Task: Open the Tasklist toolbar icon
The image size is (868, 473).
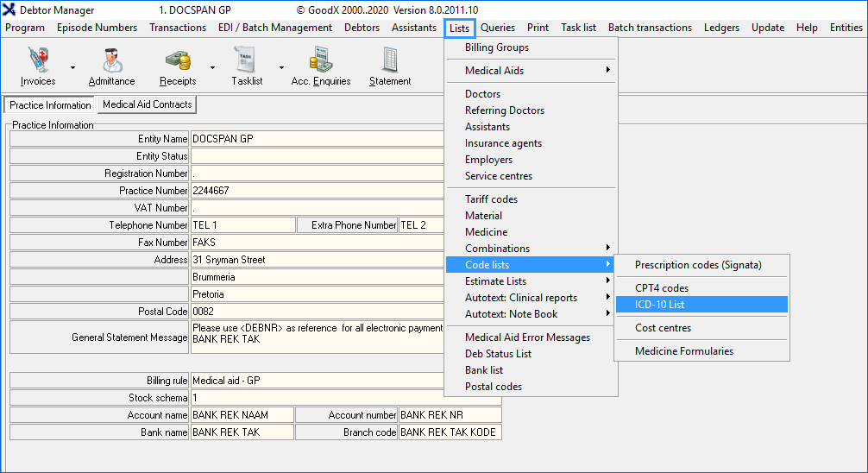Action: click(246, 60)
